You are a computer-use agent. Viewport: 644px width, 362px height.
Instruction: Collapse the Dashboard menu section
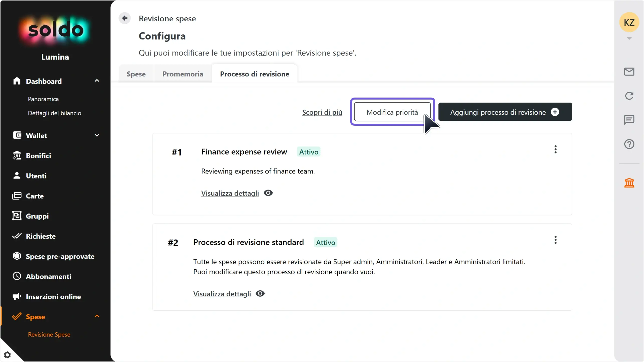(97, 81)
